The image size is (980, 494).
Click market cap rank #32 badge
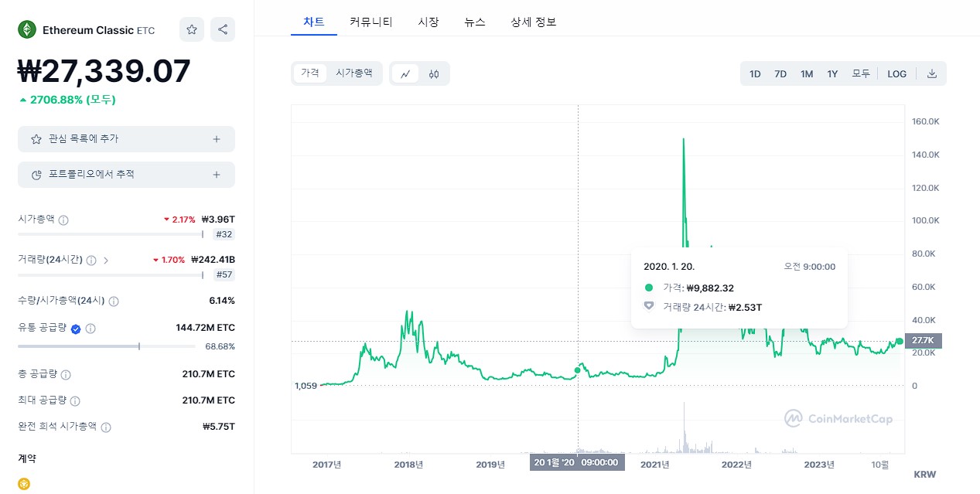(224, 234)
